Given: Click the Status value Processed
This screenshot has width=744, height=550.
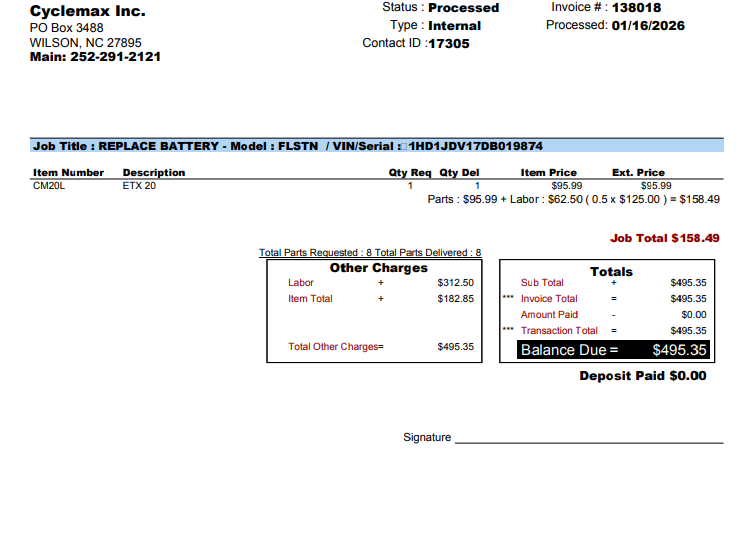Looking at the screenshot, I should click(x=463, y=8).
